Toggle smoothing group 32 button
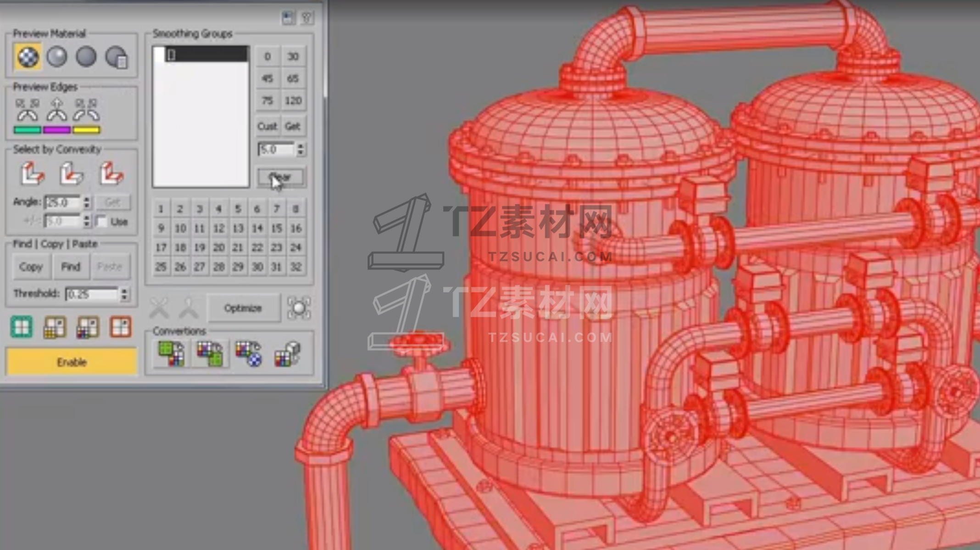Viewport: 980px width, 550px height. pos(296,267)
